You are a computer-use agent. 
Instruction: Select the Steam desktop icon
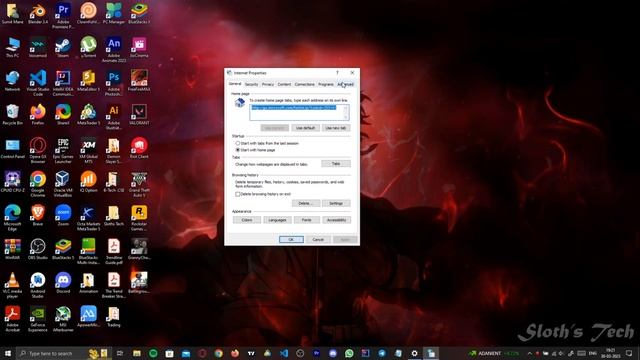click(x=63, y=48)
